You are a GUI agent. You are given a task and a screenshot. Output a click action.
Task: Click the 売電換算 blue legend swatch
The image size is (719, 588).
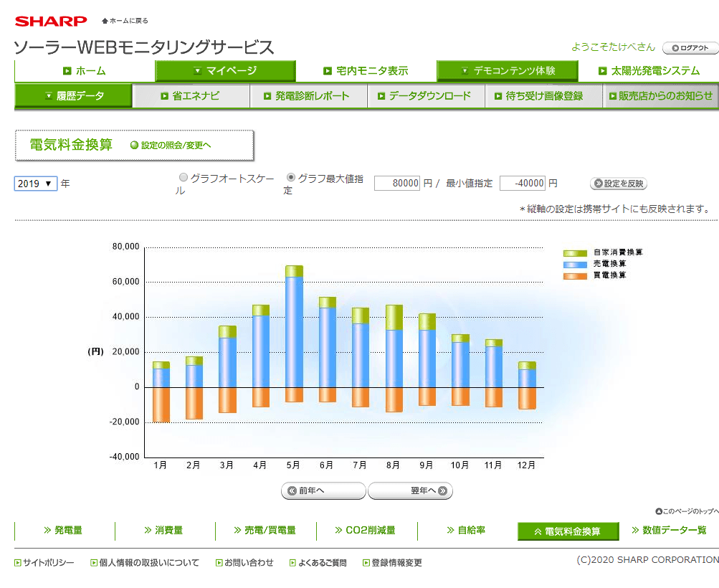coord(575,265)
